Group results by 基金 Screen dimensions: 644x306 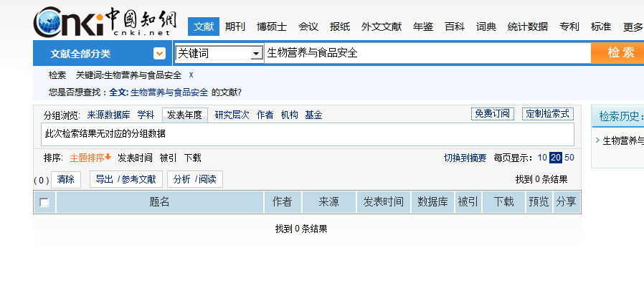[313, 115]
